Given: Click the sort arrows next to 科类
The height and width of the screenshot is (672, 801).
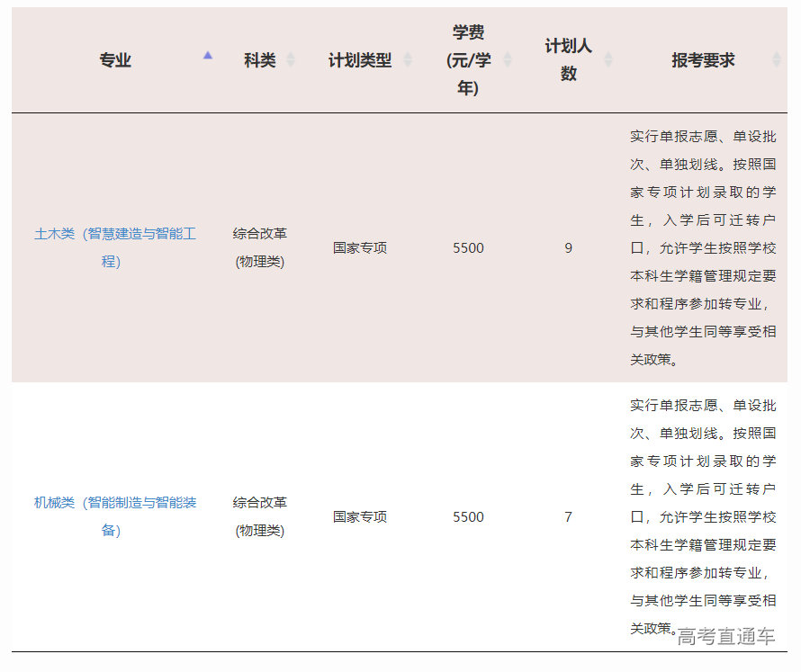Looking at the screenshot, I should point(291,60).
